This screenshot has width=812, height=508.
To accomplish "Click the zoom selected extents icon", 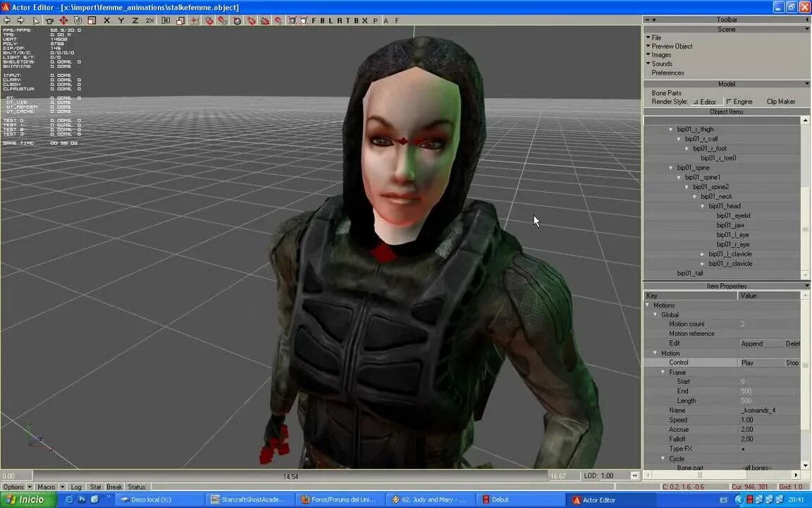I will [304, 20].
